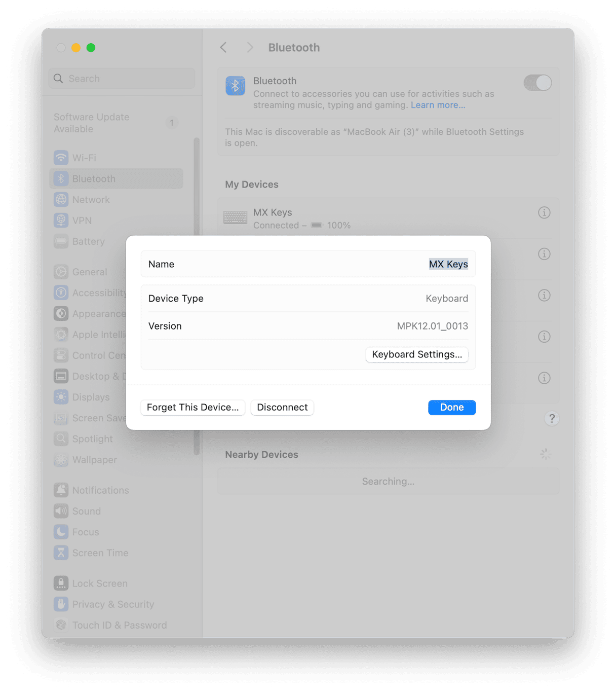The image size is (616, 693).
Task: Open Software Update Available item
Action: (x=116, y=123)
